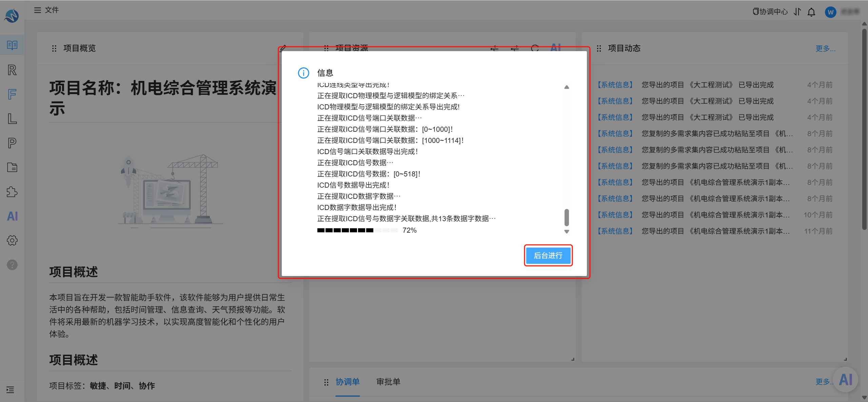Image resolution: width=868 pixels, height=402 pixels.
Task: Click the dialog log scrollbar thumb
Action: (567, 217)
